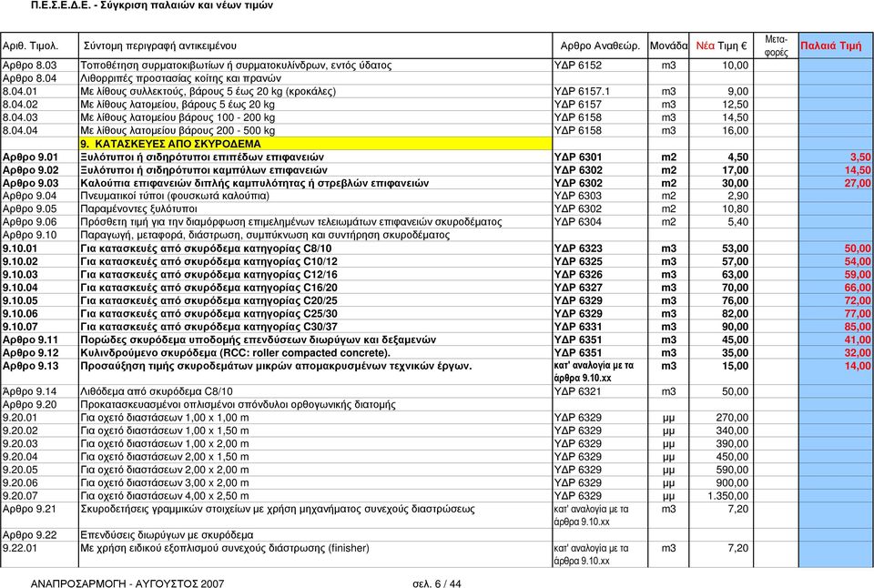Select 'Ξυλότυποι ή σιδηρότυποι καμπύλων επιφανειών' description
Image resolution: width=874 pixels, height=588 pixels.
(204, 170)
